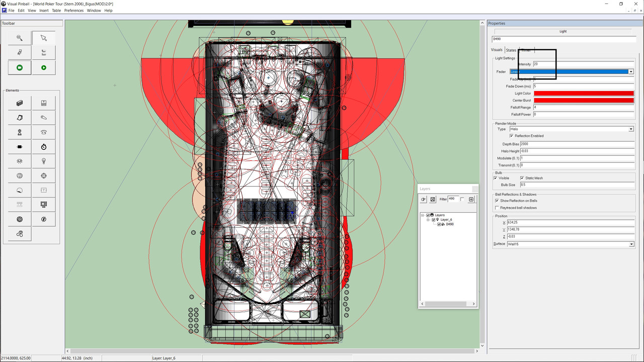Click the Depth Bias input field
This screenshot has width=644, height=362.
577,144
